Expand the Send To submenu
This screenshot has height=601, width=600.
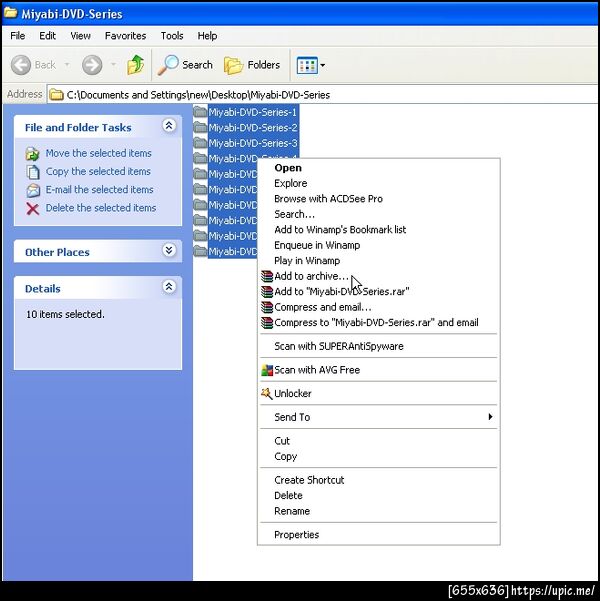click(x=378, y=417)
